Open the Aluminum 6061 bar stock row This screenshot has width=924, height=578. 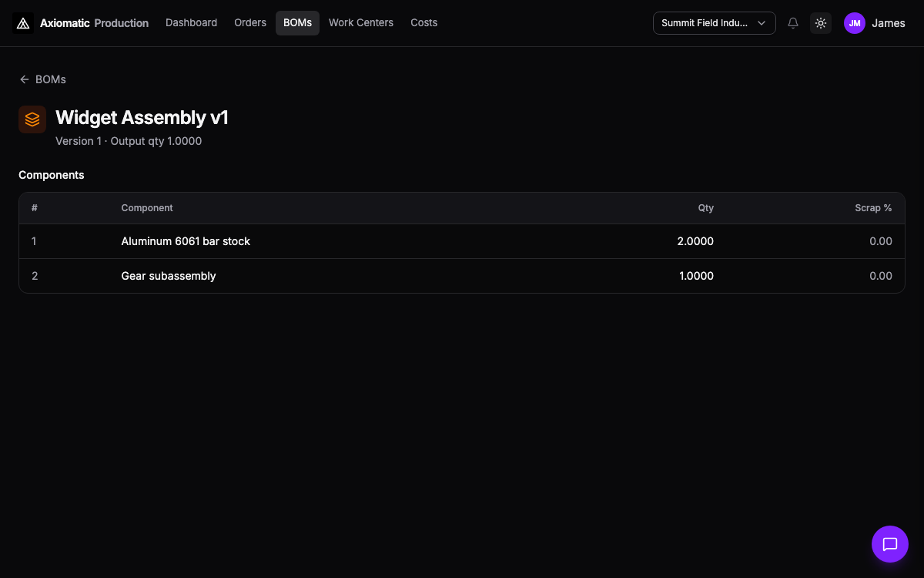tap(462, 241)
